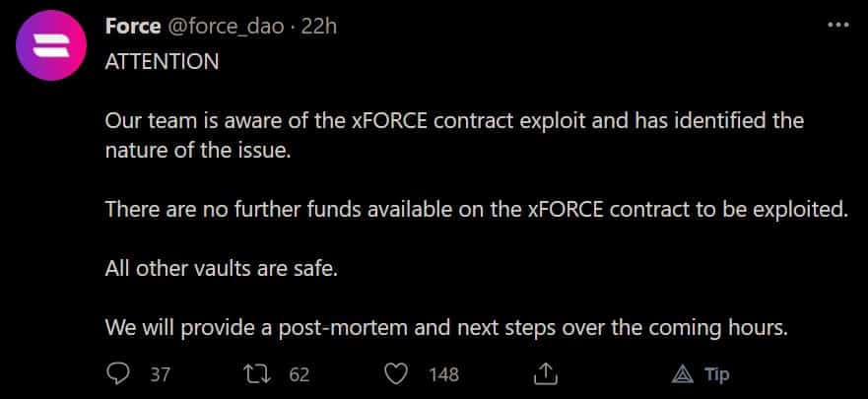Expand the three-dot more options menu
Viewport: 868px width, 399px height.
tap(837, 25)
